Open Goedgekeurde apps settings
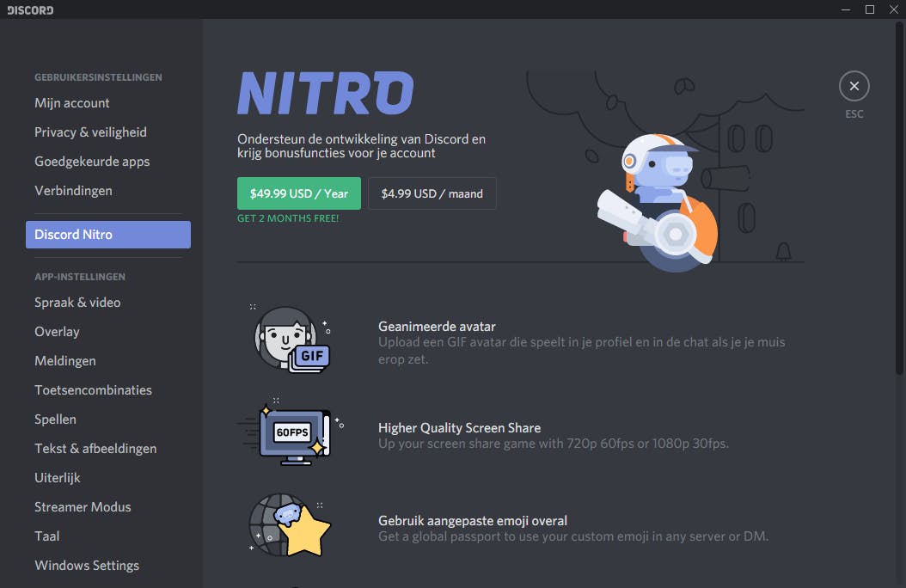 tap(108, 161)
